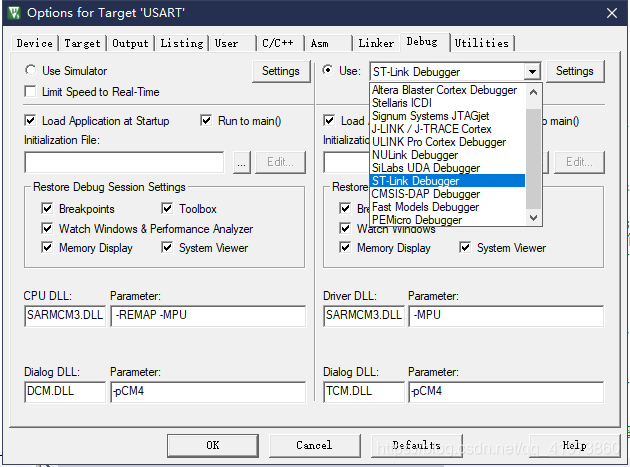Click the Driver DLL field SARMCM3.DLL
This screenshot has width=630, height=467.
pyautogui.click(x=364, y=315)
